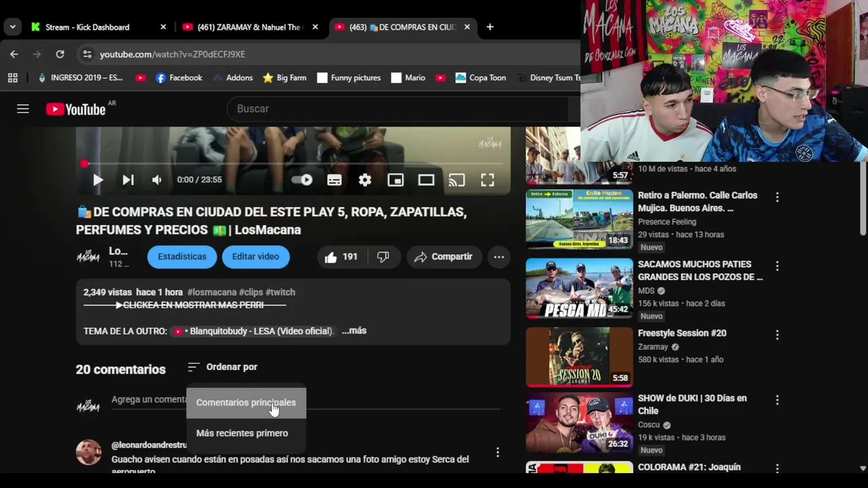
Task: Go to YouTube home logo
Action: point(75,109)
